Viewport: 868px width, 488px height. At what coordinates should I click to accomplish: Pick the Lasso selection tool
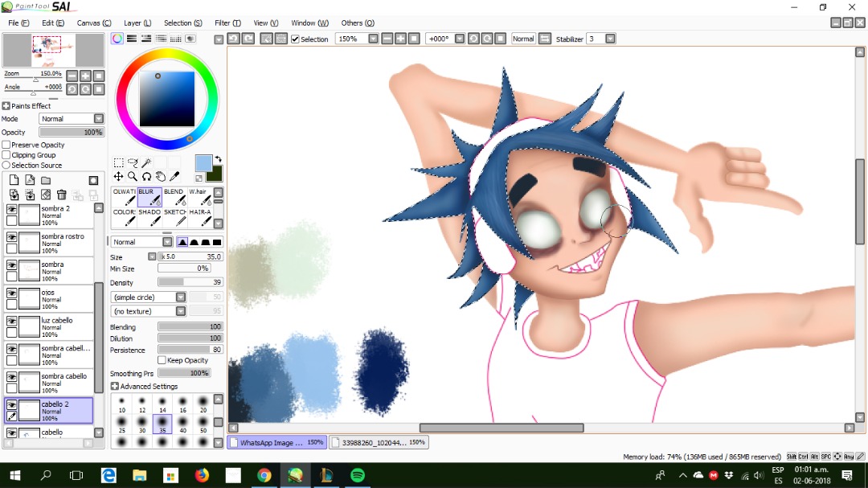tap(133, 162)
